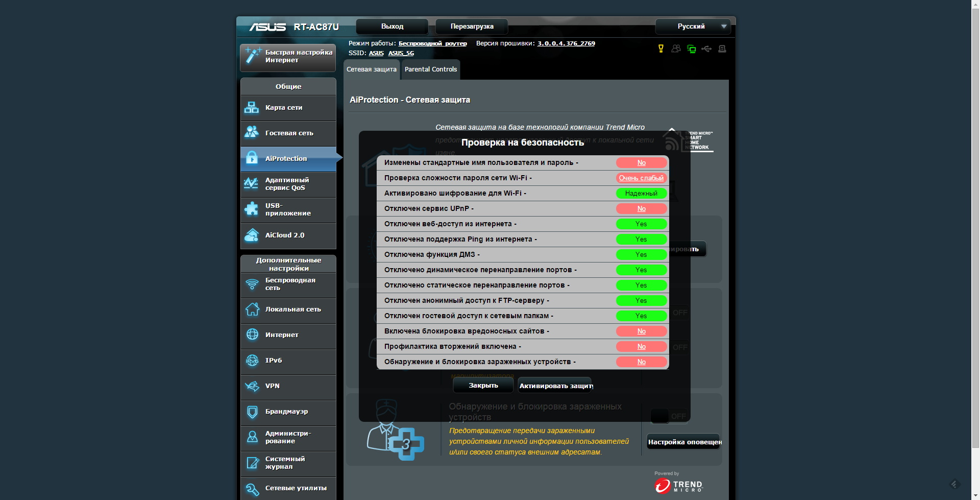
Task: Click the Надежный Wi-Fi encryption status
Action: (x=642, y=193)
